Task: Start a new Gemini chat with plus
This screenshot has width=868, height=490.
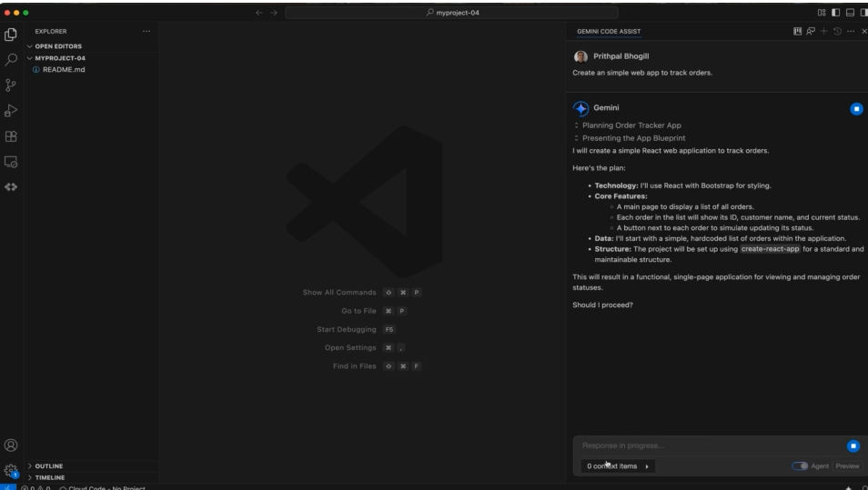Action: [823, 32]
